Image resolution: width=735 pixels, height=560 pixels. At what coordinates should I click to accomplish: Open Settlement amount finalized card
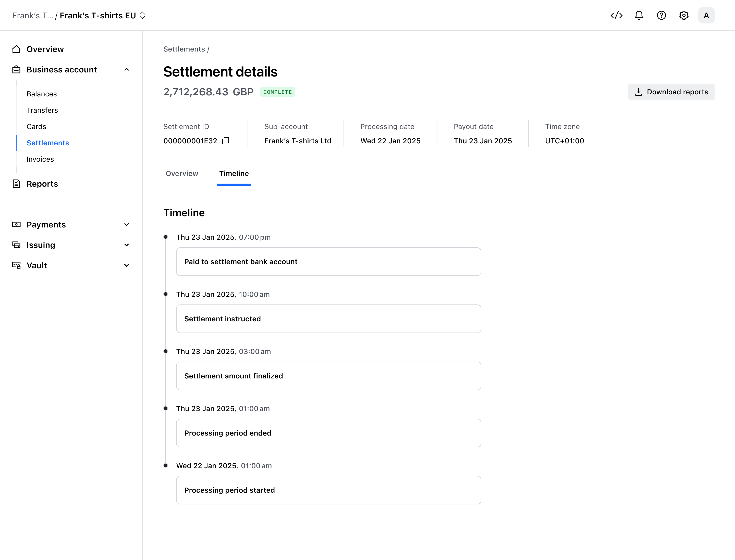click(328, 376)
